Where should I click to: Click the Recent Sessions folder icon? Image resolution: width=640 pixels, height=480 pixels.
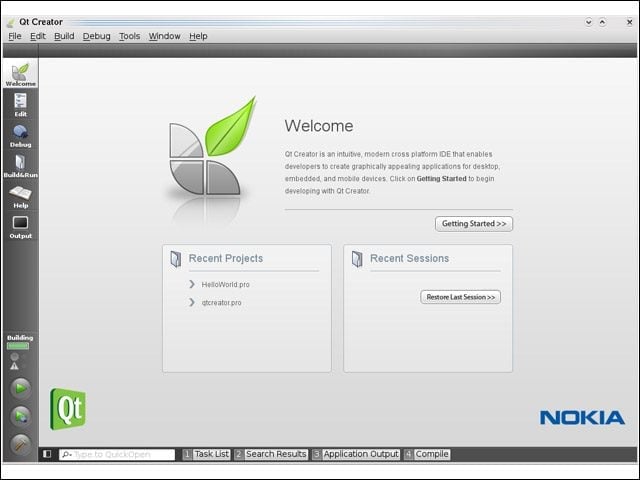point(357,259)
